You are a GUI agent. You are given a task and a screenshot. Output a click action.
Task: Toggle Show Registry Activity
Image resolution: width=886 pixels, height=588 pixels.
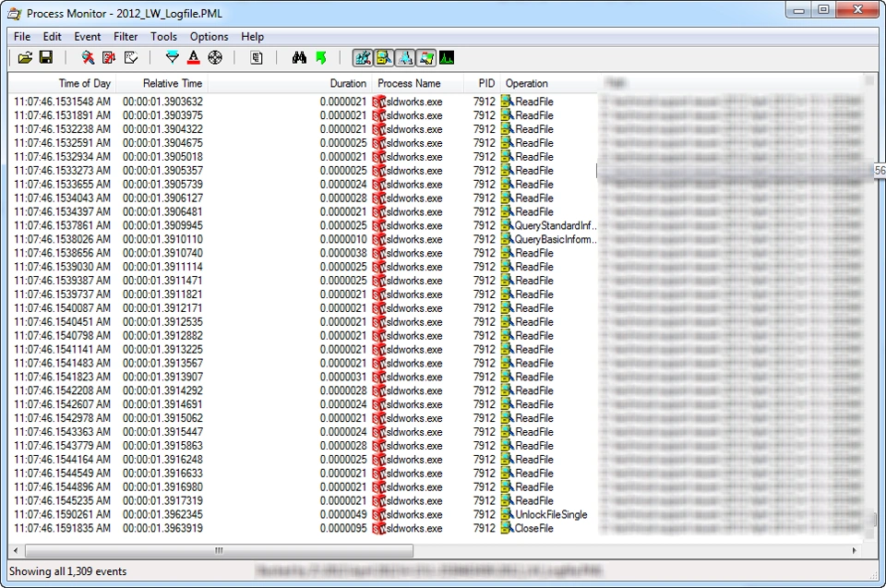(363, 57)
